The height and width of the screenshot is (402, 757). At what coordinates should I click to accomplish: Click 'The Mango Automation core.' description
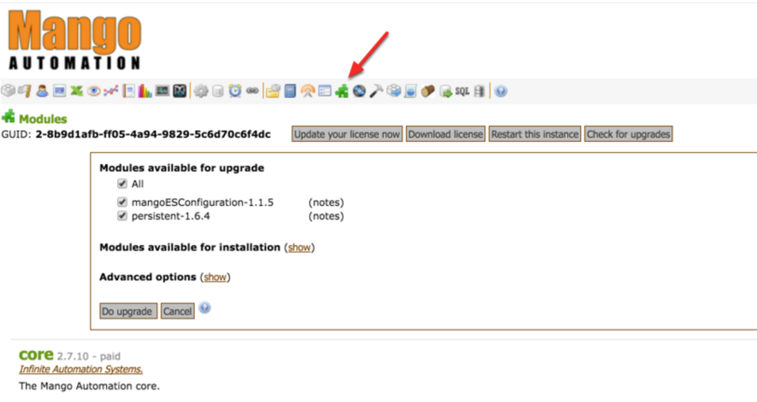pos(89,386)
